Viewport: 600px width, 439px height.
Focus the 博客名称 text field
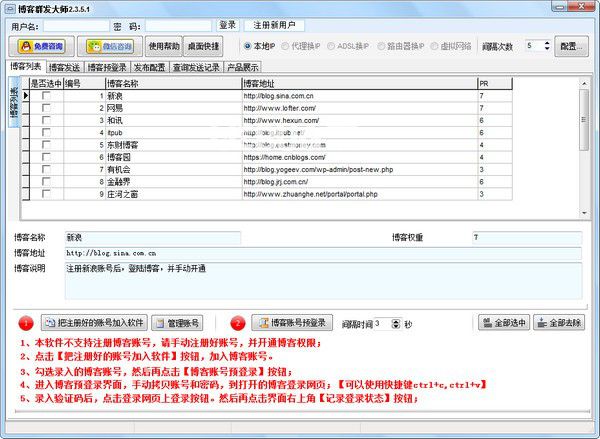pyautogui.click(x=153, y=238)
